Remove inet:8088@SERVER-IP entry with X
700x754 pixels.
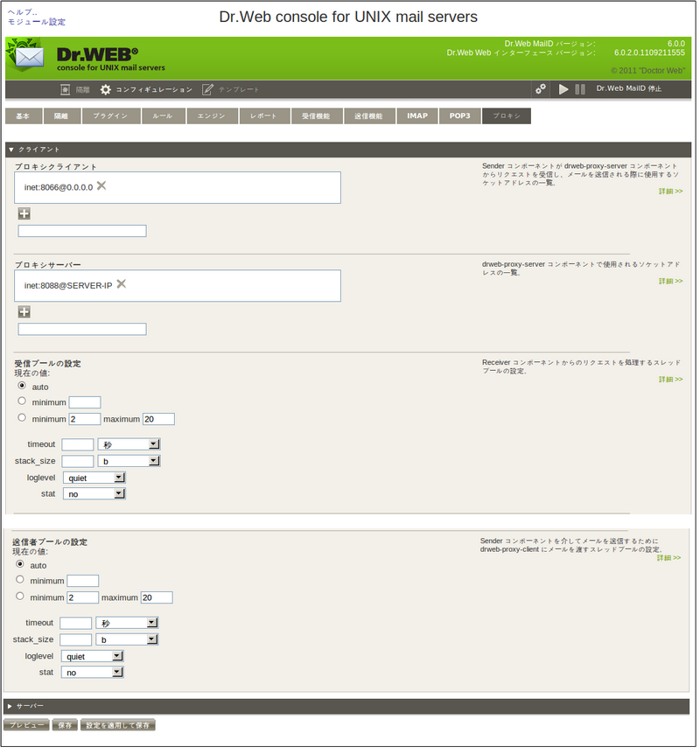click(122, 285)
